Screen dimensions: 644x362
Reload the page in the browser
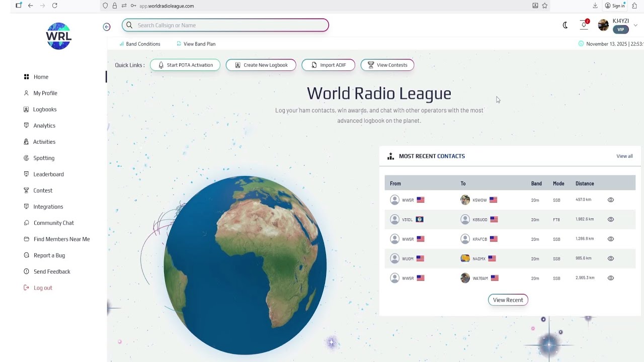pyautogui.click(x=55, y=6)
